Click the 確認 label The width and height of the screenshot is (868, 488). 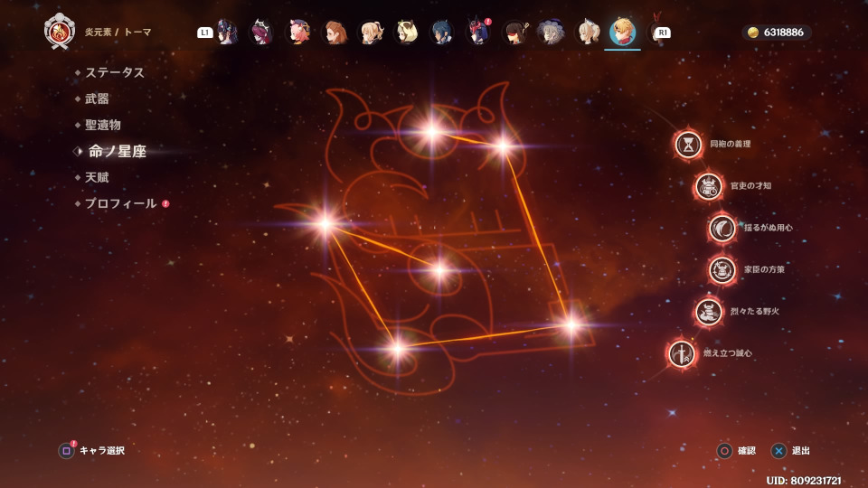point(747,451)
